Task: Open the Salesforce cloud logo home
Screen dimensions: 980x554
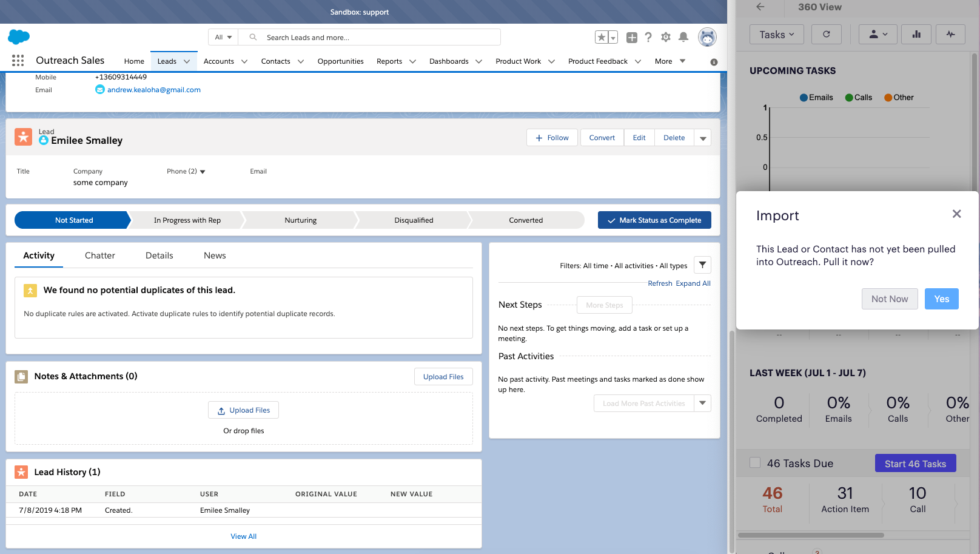Action: pyautogui.click(x=19, y=37)
